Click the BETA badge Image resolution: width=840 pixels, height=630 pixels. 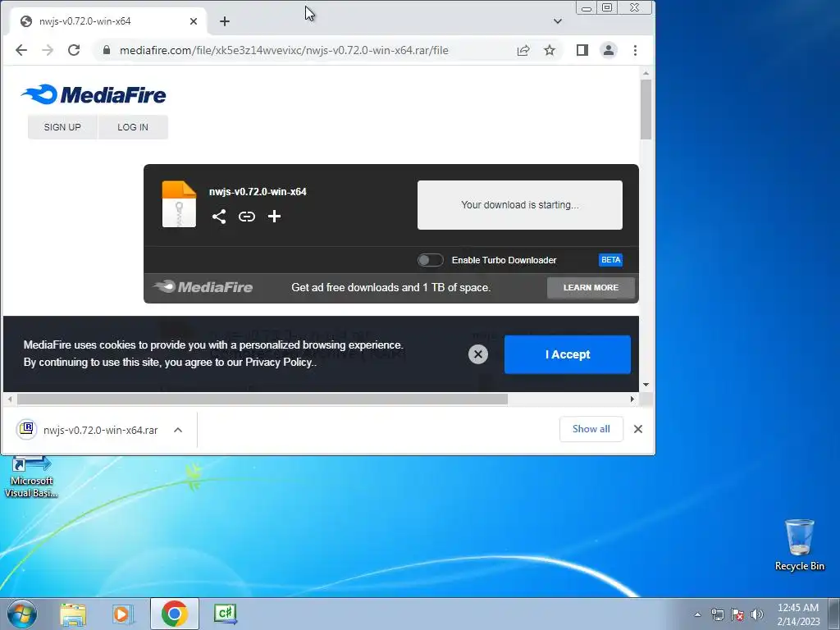pos(610,260)
